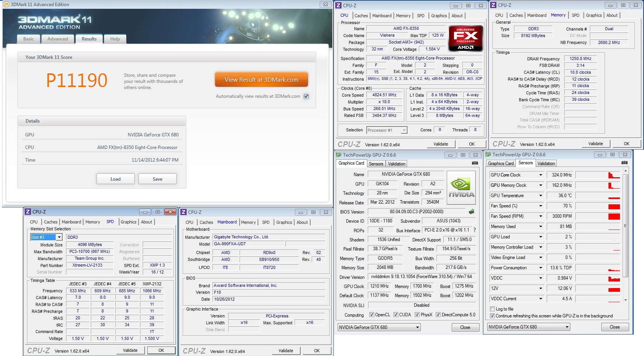The image size is (644, 356).
Task: Toggle the OpenCL checkbox
Action: (372, 315)
